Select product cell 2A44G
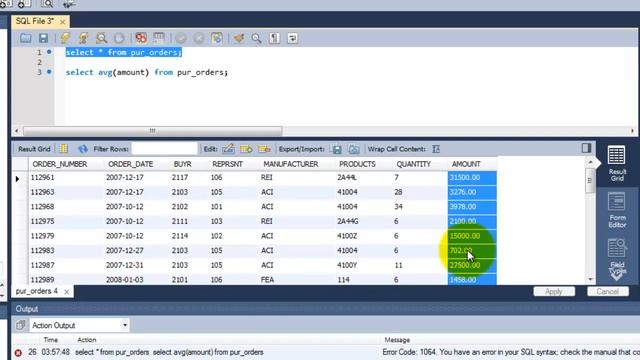Viewport: 640px width, 360px height. (x=348, y=221)
